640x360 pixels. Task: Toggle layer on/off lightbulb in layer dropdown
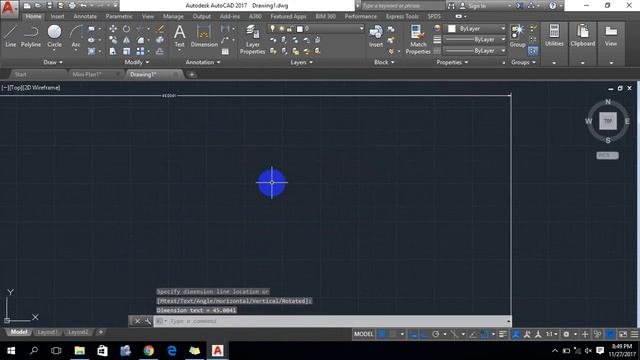[273, 29]
